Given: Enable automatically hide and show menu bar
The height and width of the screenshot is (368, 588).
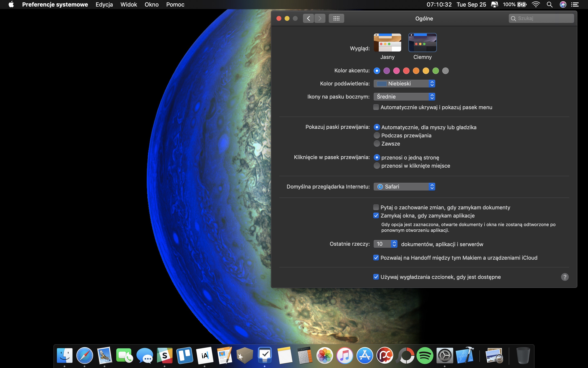Looking at the screenshot, I should pyautogui.click(x=376, y=107).
